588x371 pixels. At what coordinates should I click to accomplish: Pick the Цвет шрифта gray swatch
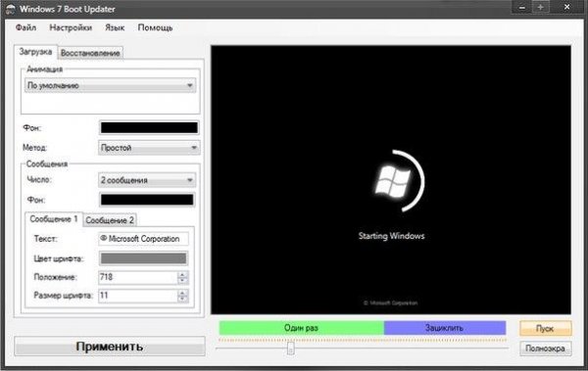(143, 258)
